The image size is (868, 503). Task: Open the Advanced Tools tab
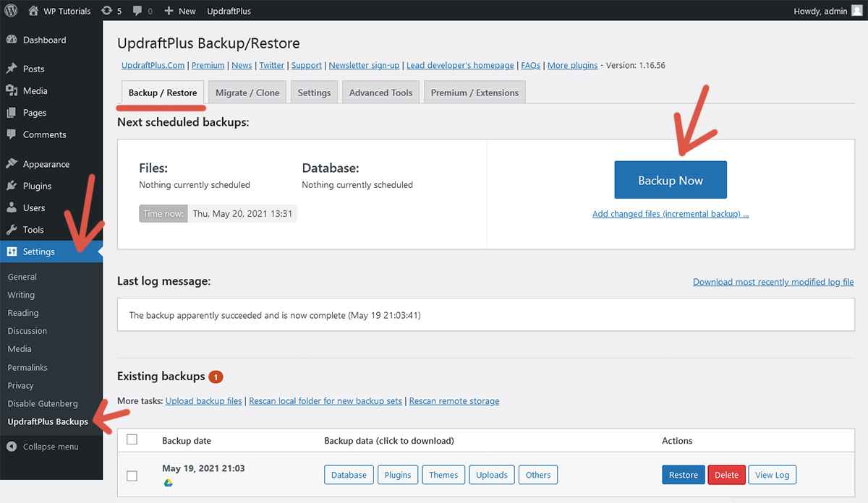tap(380, 93)
